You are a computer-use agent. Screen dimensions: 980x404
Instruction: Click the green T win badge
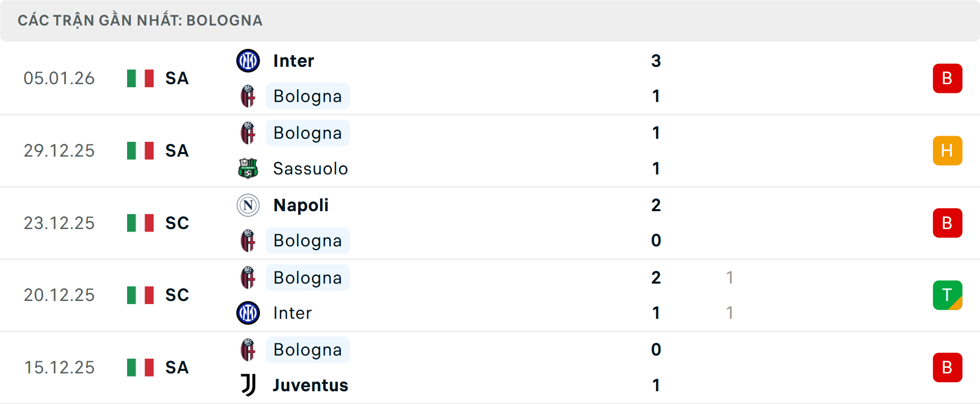[x=947, y=295]
